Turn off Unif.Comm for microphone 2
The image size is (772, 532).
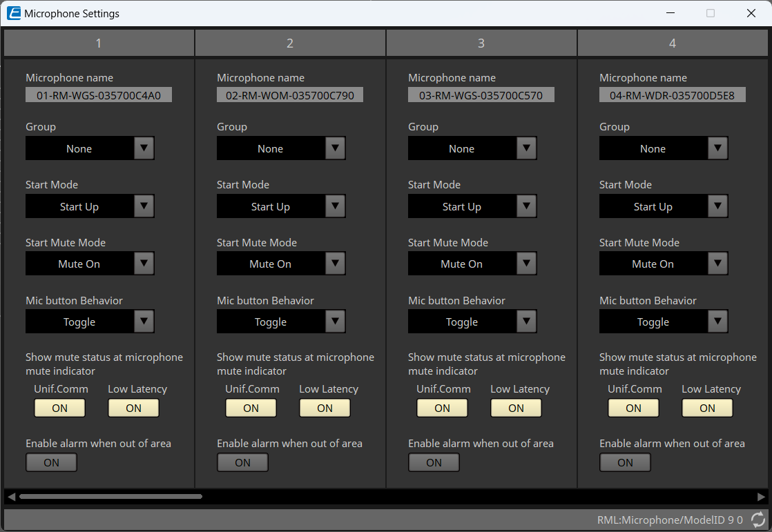click(x=251, y=408)
